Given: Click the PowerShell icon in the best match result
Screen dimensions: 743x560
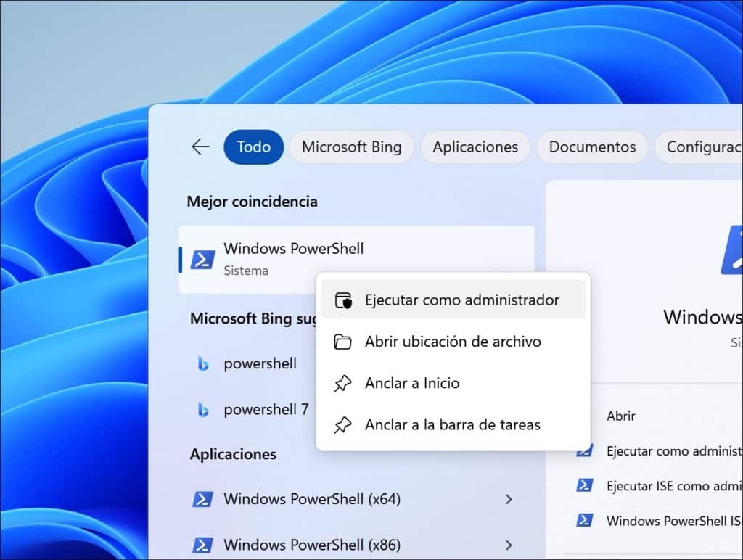Looking at the screenshot, I should [x=204, y=258].
